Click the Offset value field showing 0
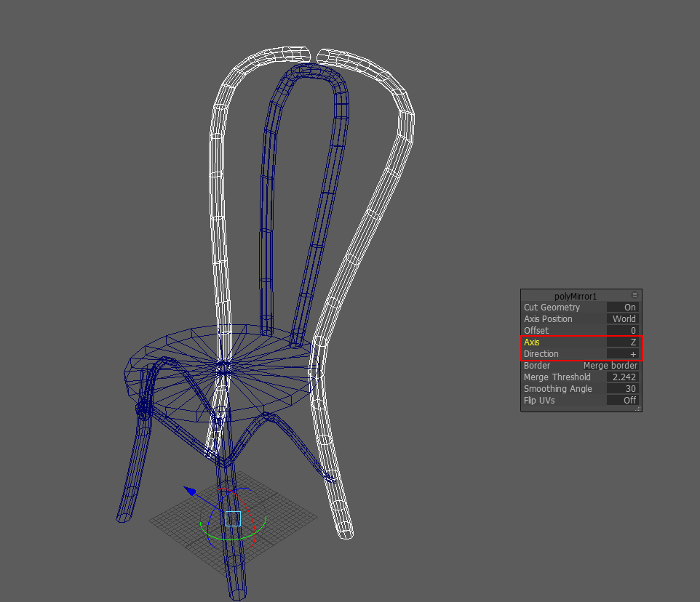This screenshot has height=602, width=700. click(x=623, y=331)
